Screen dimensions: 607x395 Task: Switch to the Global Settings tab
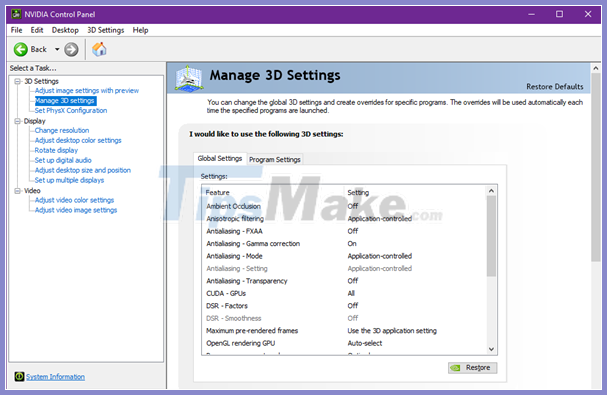click(219, 158)
